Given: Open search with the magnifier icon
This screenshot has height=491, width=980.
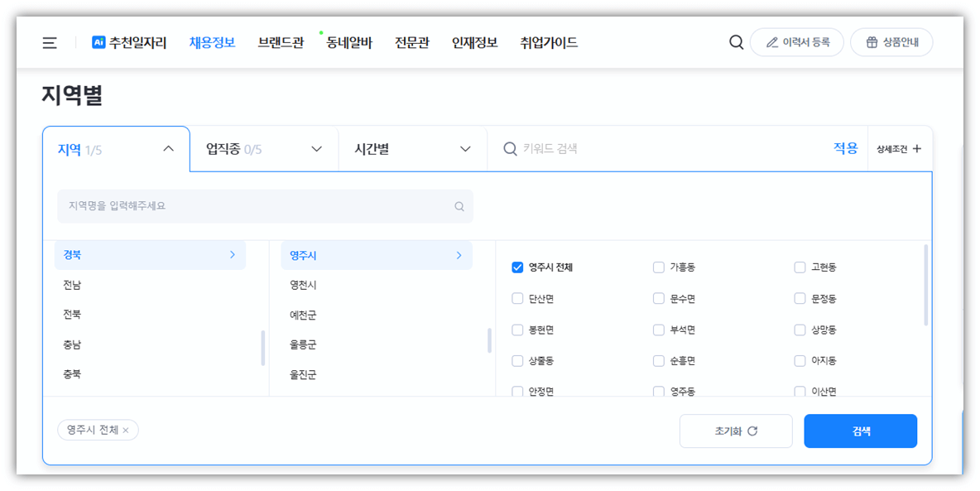Looking at the screenshot, I should coord(736,41).
